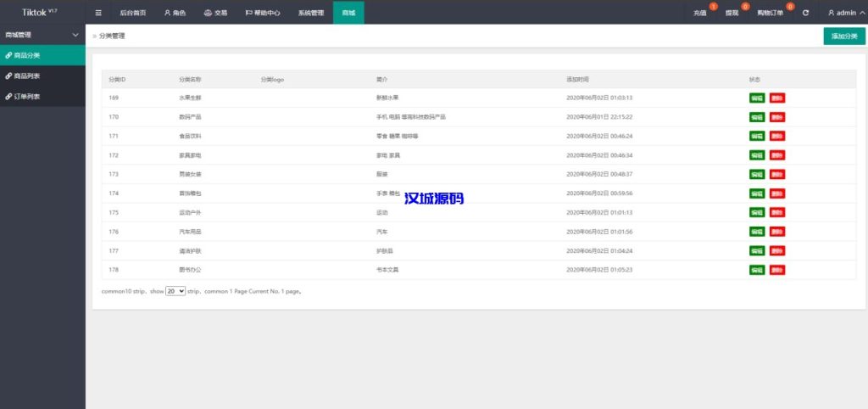Toggle the sidebar with the hamburger icon
The width and height of the screenshot is (868, 409).
[x=98, y=13]
